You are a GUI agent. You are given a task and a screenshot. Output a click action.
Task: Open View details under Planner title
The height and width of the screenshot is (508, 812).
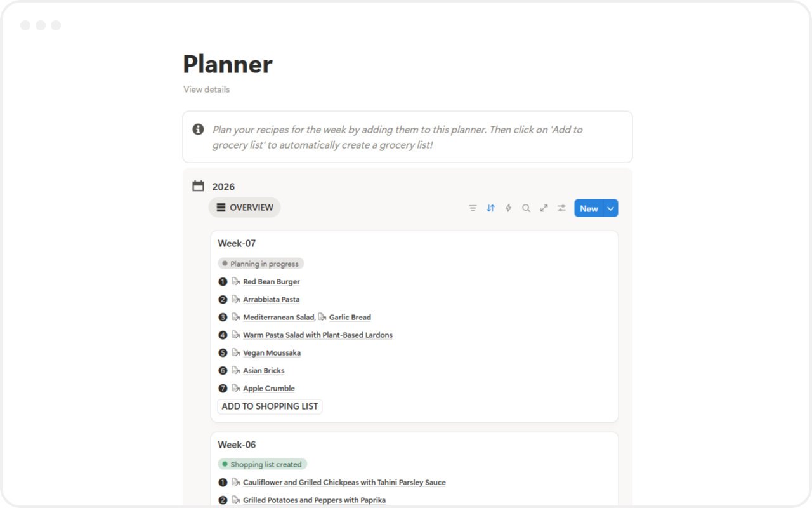[207, 90]
